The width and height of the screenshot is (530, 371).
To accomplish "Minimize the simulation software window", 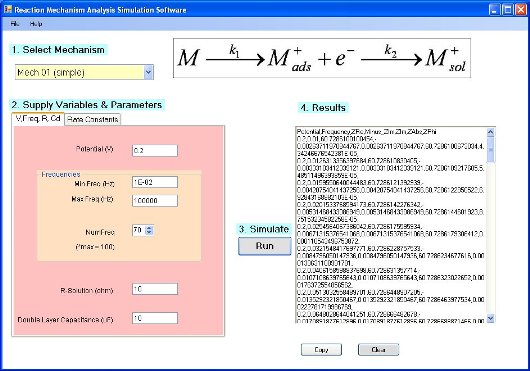I will (495, 10).
